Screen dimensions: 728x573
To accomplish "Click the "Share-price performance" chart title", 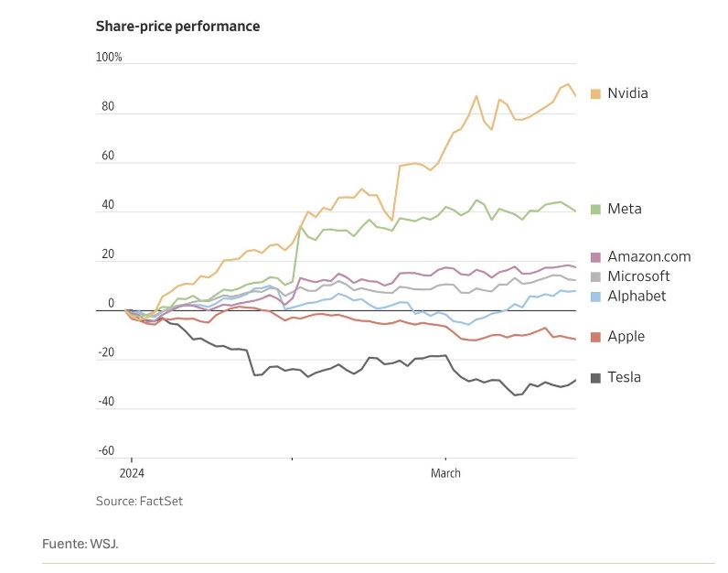I will pos(177,27).
